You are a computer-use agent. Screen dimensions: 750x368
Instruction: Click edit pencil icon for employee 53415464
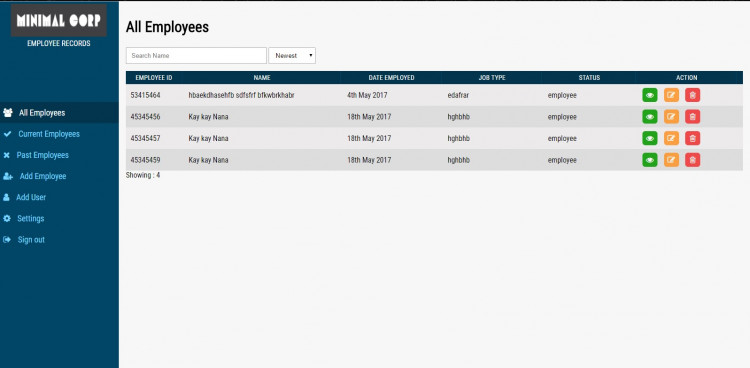coord(672,95)
